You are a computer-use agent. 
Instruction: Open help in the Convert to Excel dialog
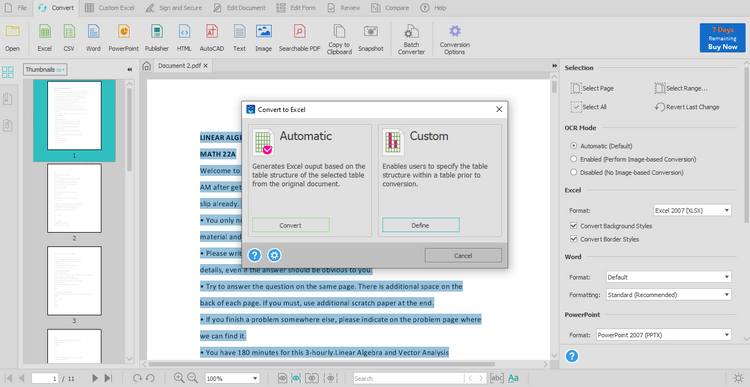point(254,255)
